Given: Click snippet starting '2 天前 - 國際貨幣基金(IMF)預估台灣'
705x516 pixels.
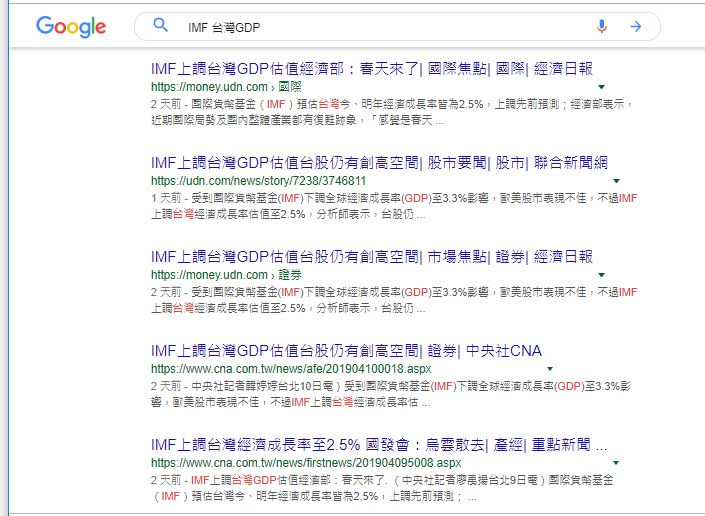Looking at the screenshot, I should pyautogui.click(x=393, y=112).
